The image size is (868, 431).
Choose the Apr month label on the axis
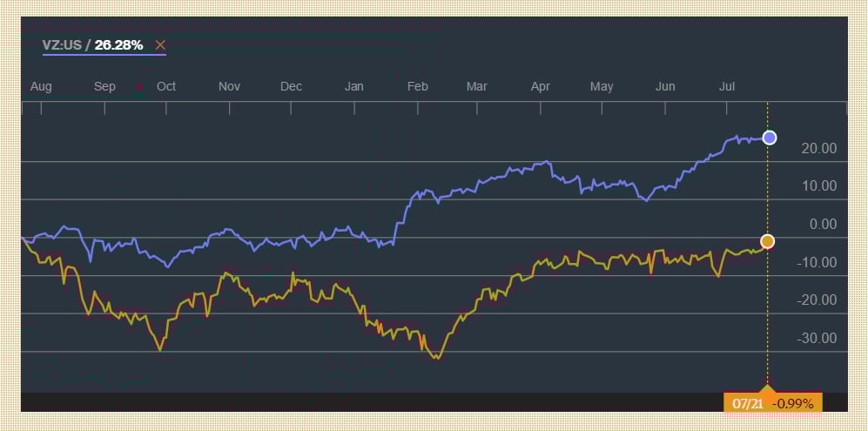pyautogui.click(x=541, y=87)
